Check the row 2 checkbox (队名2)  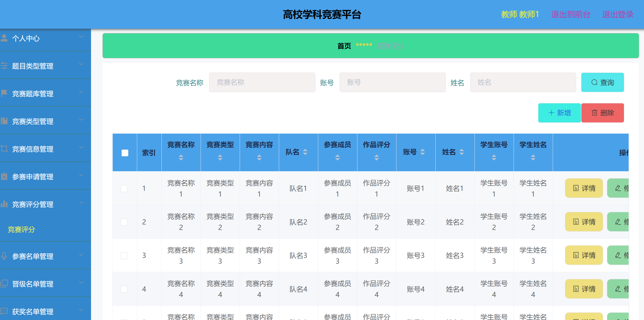pos(124,222)
